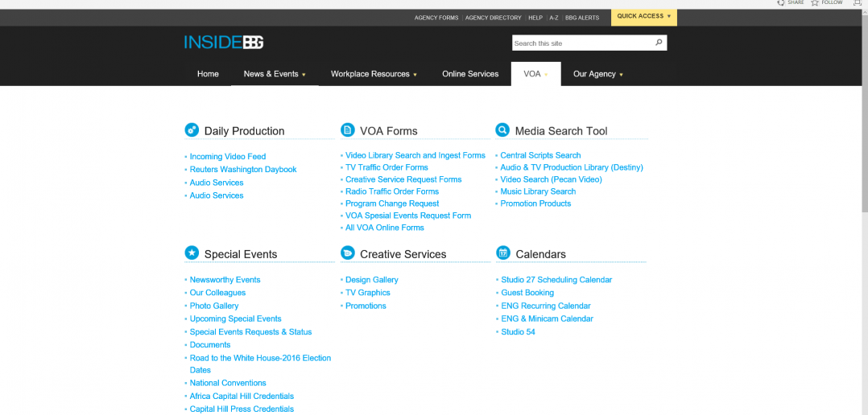Viewport: 868px width, 415px height.
Task: Click the Special Events star icon
Action: [x=192, y=253]
